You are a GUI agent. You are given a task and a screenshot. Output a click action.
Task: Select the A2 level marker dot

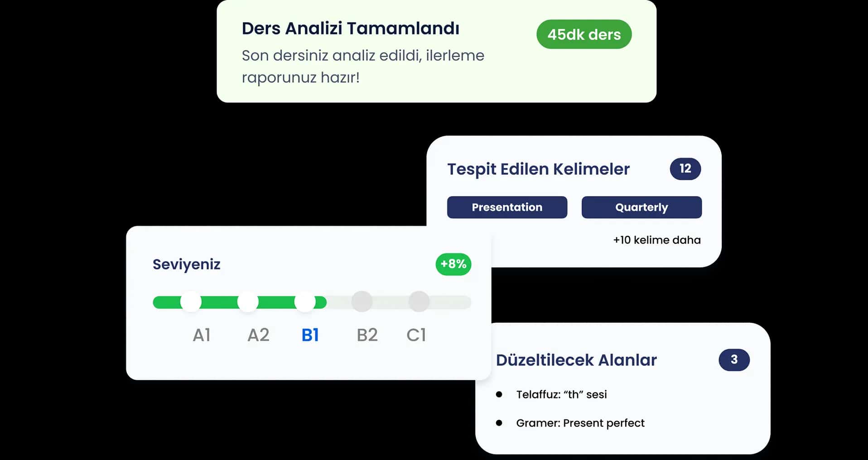(248, 302)
